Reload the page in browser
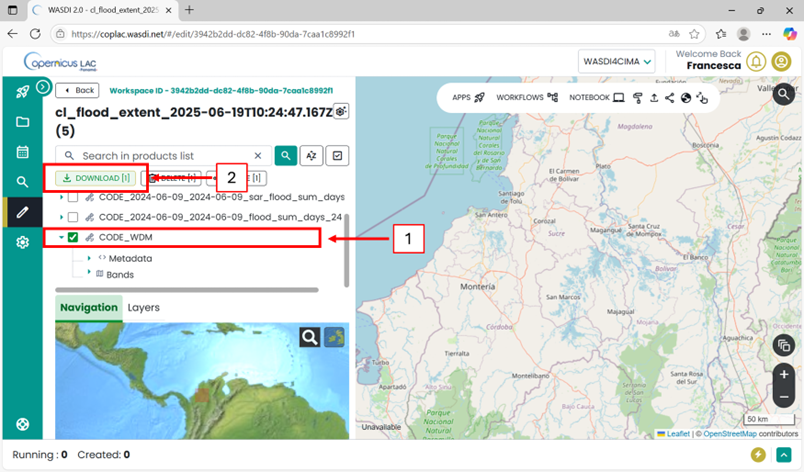 [x=35, y=34]
